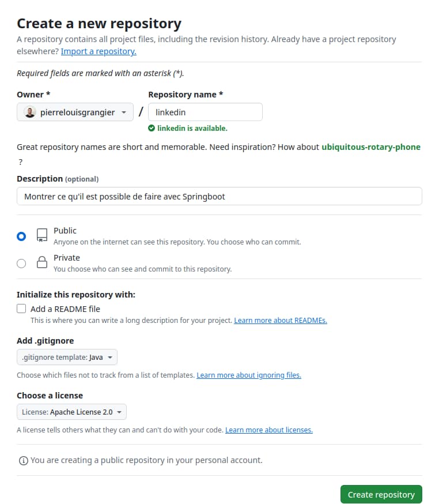Viewport: 439px width, 504px height.
Task: Click the info icon near public repository notice
Action: pos(23,461)
